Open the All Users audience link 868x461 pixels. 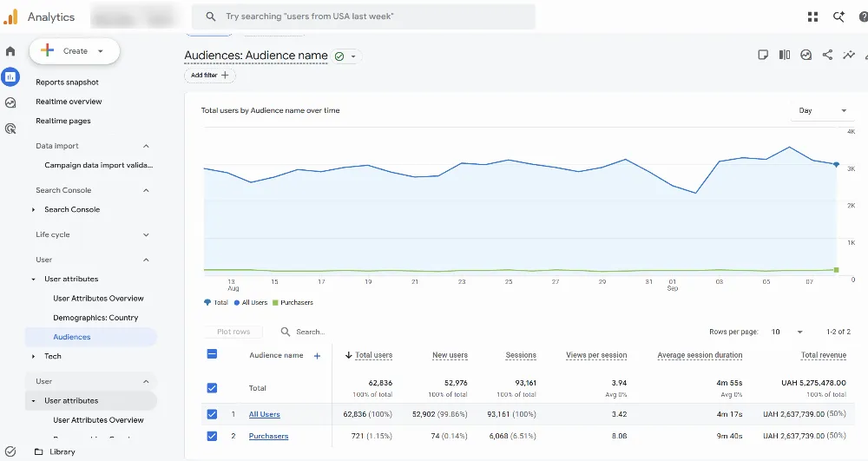[x=264, y=414]
